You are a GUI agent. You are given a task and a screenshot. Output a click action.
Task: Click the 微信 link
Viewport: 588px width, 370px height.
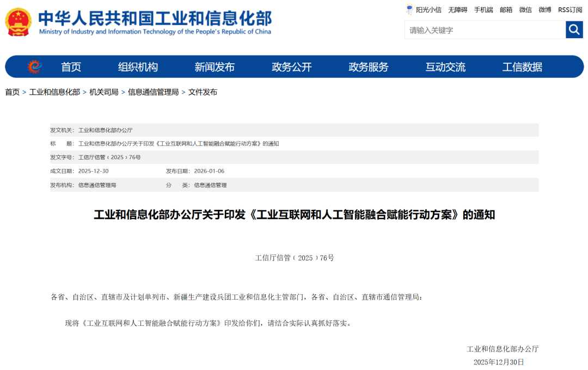pos(525,10)
